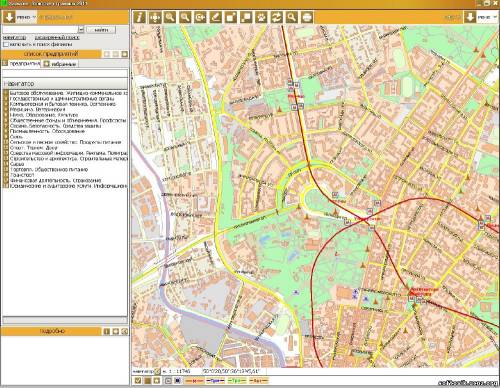500x388 pixels.
Task: Click the printer icon
Action: click(307, 17)
